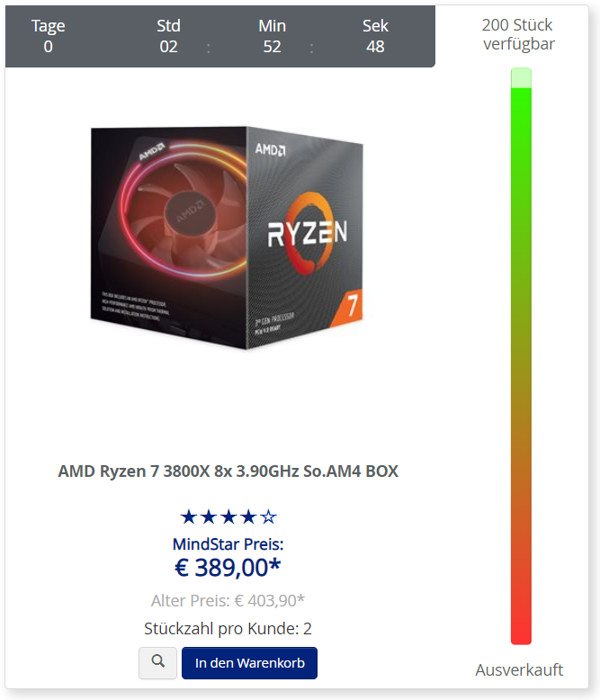Click the Sek countdown value 48
The image size is (600, 700).
(375, 47)
